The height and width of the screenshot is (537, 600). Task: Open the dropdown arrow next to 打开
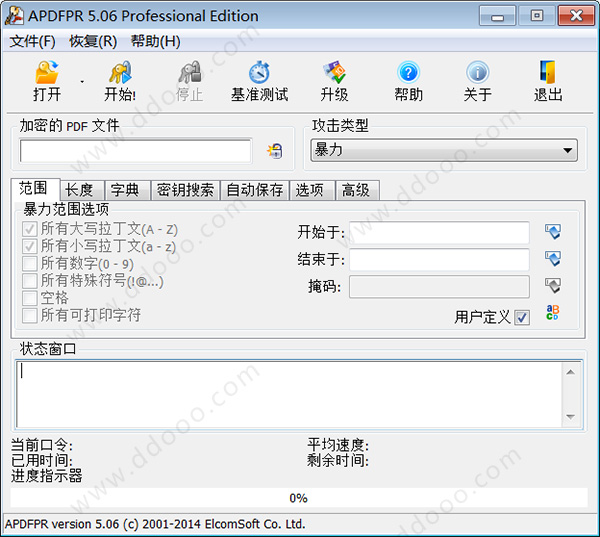[82, 82]
